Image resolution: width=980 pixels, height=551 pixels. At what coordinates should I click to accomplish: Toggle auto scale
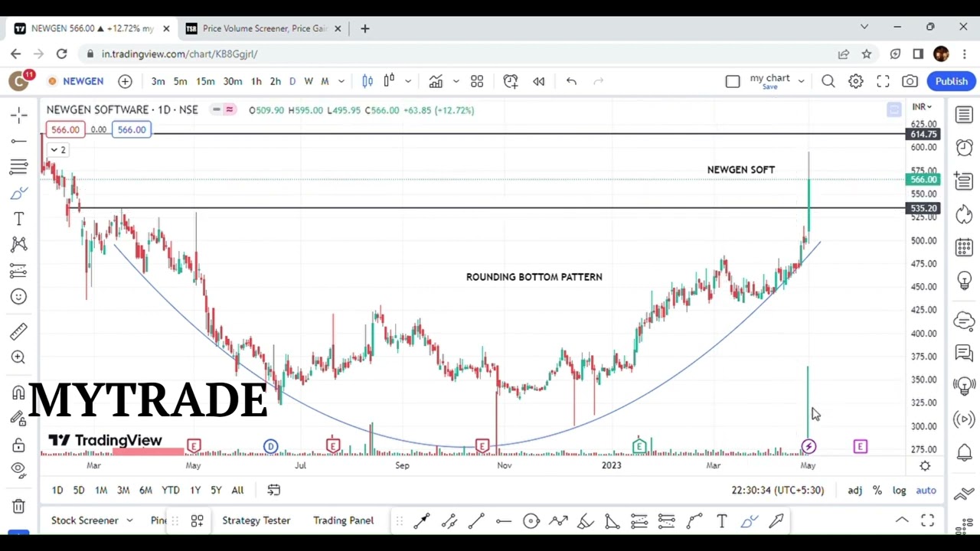[x=926, y=491]
